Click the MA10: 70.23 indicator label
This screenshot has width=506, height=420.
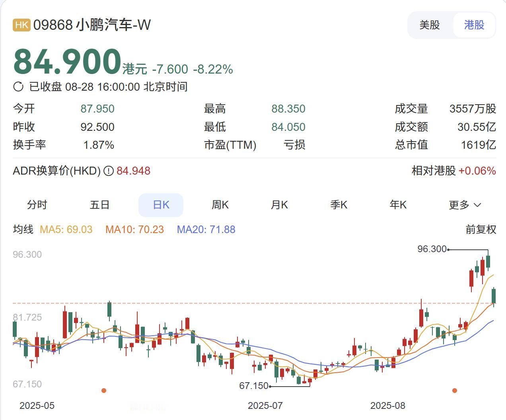pos(134,229)
